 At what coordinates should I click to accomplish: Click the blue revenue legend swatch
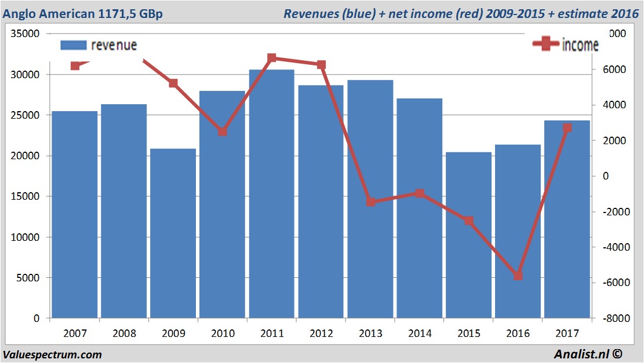click(73, 45)
